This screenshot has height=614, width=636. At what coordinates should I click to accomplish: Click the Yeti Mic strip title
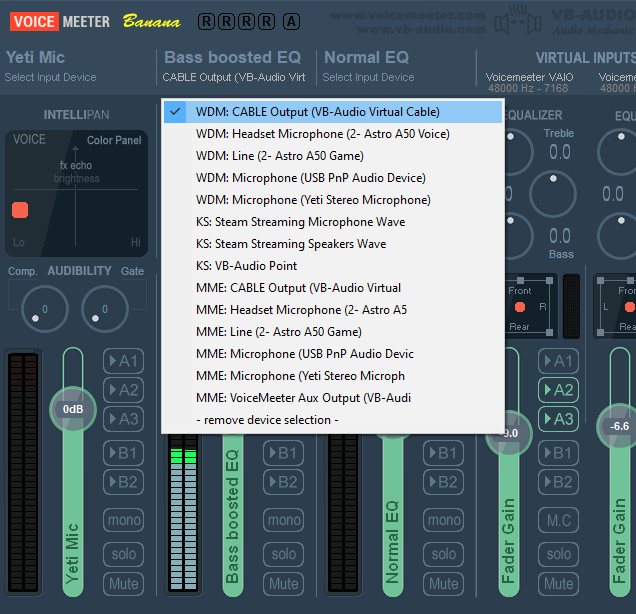coord(36,57)
